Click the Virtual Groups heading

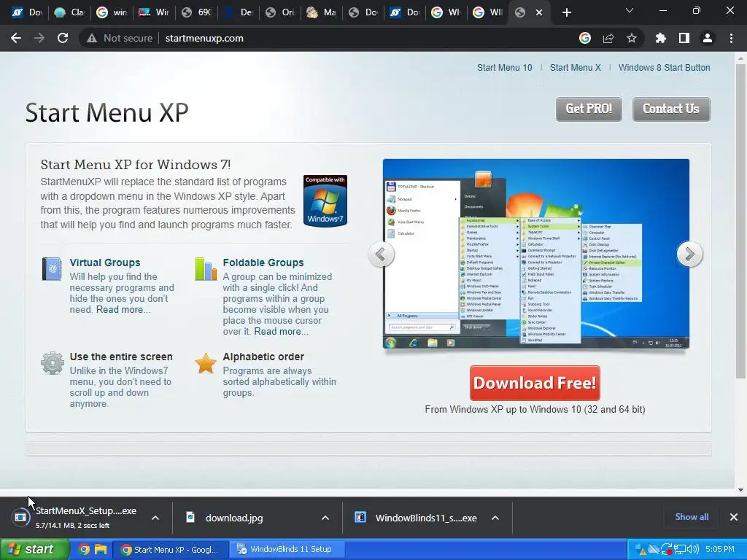[105, 262]
